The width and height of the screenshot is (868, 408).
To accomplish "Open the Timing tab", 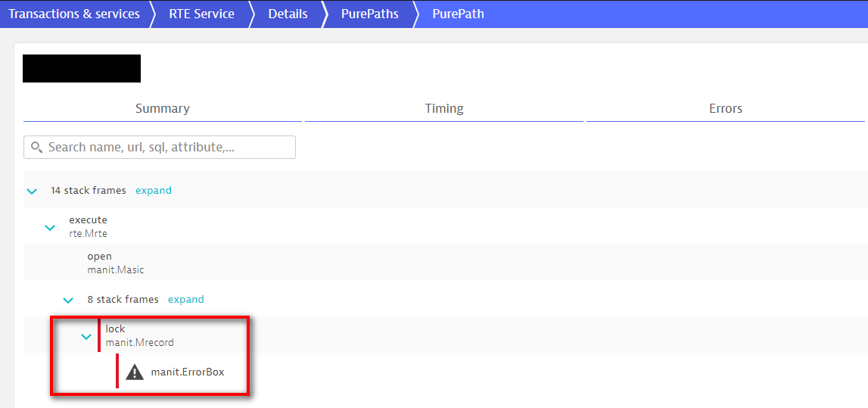I will (443, 109).
